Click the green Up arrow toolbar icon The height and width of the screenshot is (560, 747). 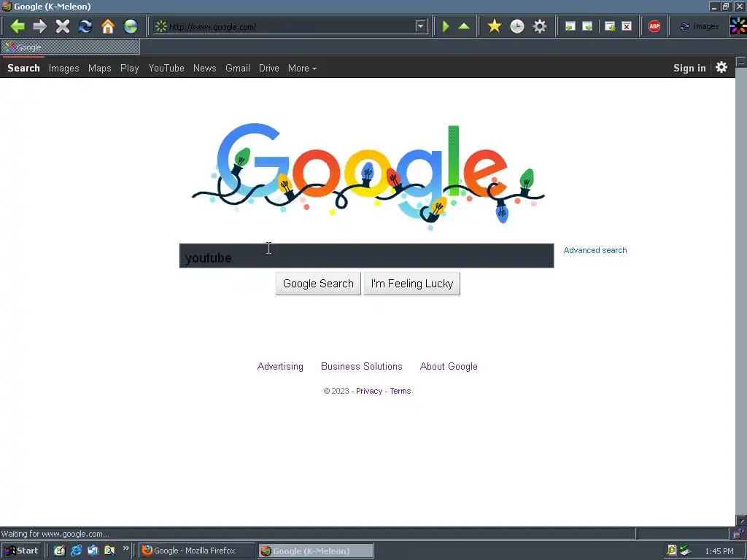point(464,26)
